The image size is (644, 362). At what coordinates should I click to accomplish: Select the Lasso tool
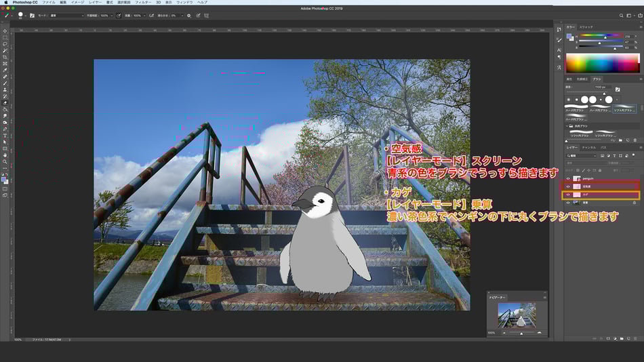click(5, 44)
